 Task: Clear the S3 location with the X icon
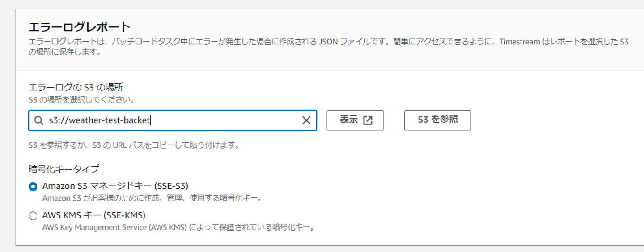(x=306, y=120)
